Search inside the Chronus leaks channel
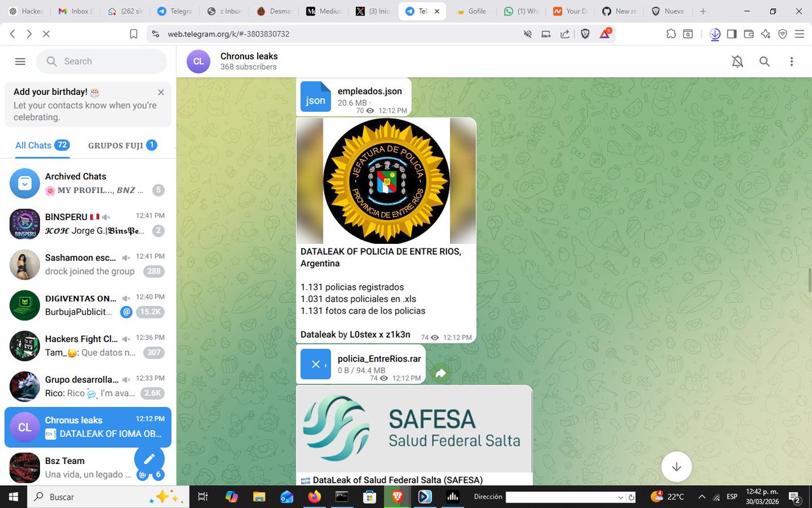Screen dimensions: 812x508 coord(765,62)
